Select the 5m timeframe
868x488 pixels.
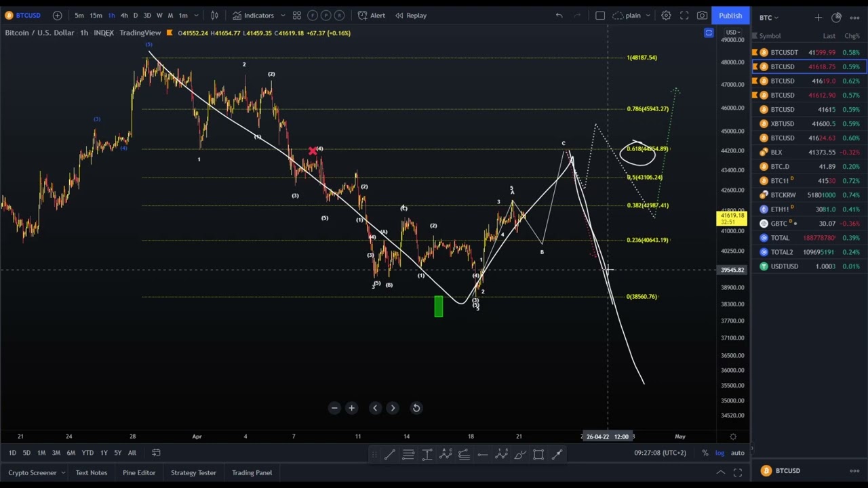click(79, 15)
